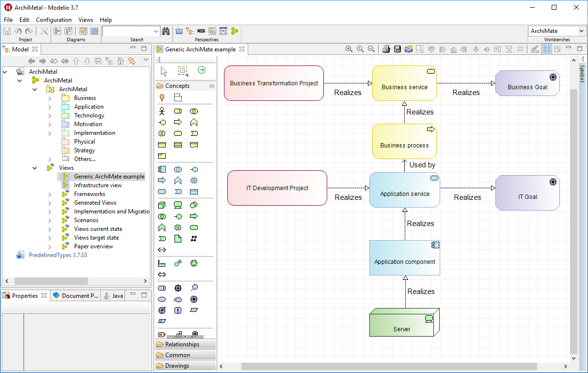
Task: Expand the Business folder
Action: (x=50, y=98)
